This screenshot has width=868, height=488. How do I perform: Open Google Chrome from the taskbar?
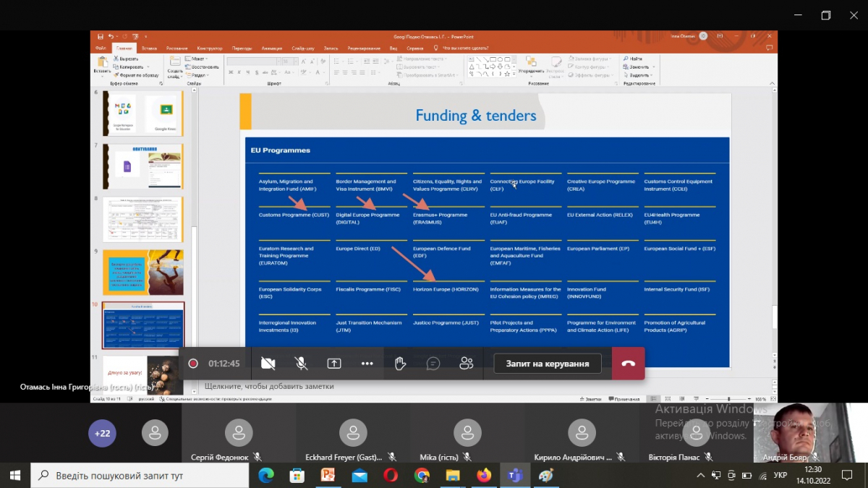(x=422, y=476)
